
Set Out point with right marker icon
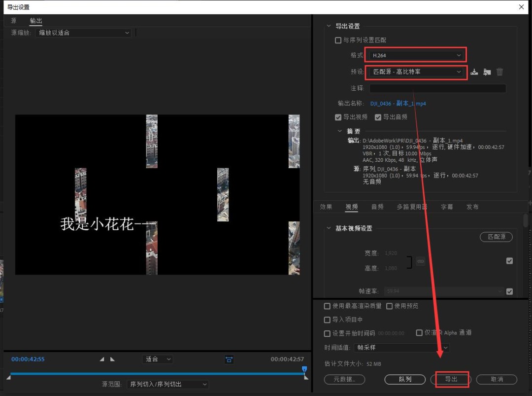(x=112, y=359)
